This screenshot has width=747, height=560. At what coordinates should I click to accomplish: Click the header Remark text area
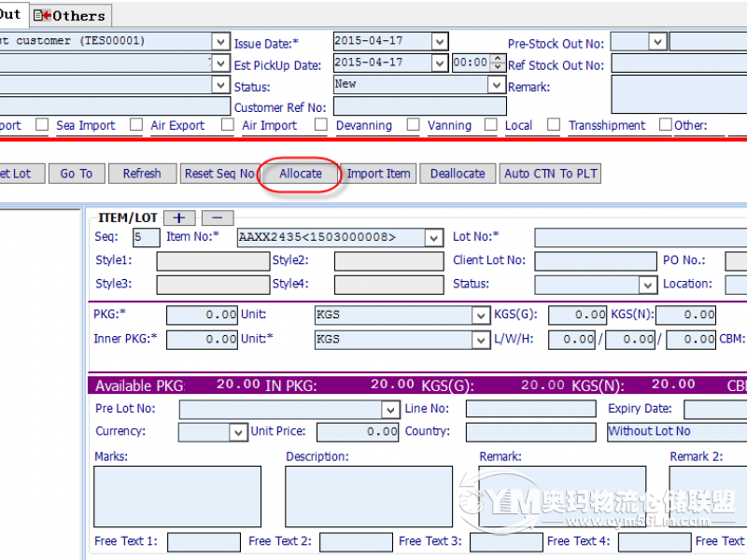(679, 94)
